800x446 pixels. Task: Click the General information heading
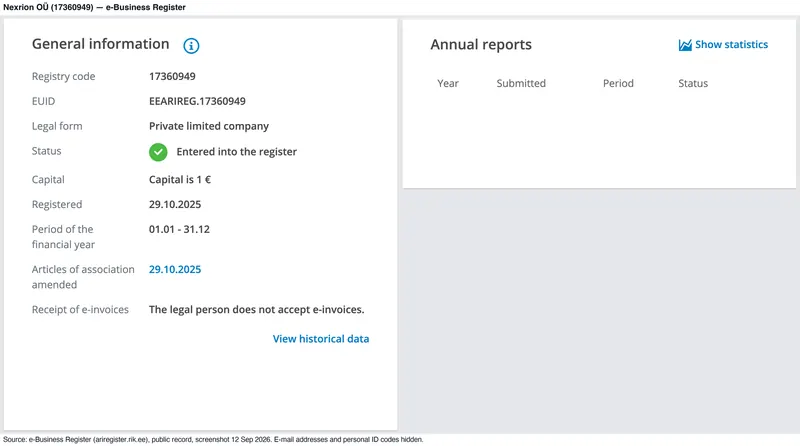tap(101, 44)
